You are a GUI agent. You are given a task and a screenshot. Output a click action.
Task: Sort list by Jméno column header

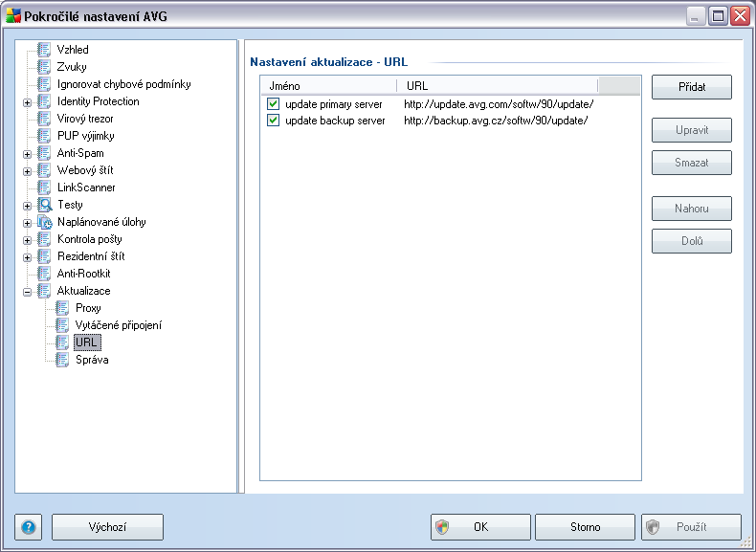(x=329, y=86)
